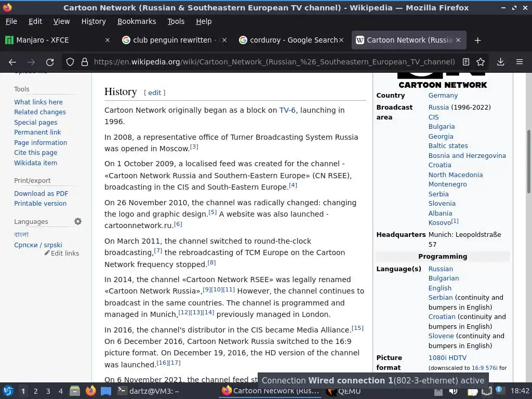Open volume control in system tray
This screenshot has width=532, height=399.
(453, 391)
